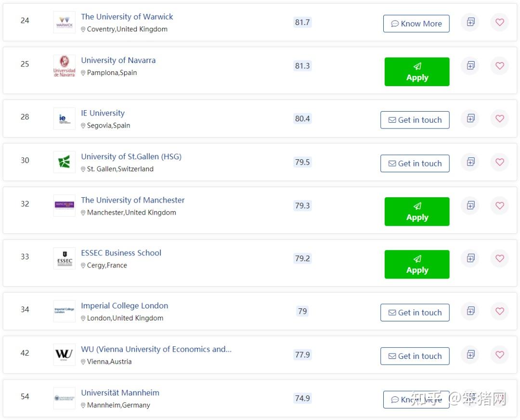Click the paper plane icon on Manchester's Apply button
The image size is (520, 420).
point(417,207)
